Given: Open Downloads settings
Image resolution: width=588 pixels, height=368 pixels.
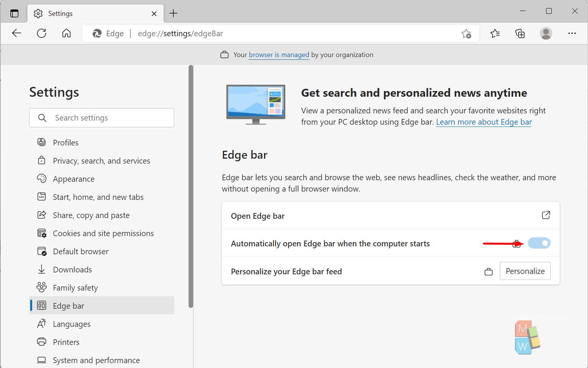Looking at the screenshot, I should coord(102,270).
